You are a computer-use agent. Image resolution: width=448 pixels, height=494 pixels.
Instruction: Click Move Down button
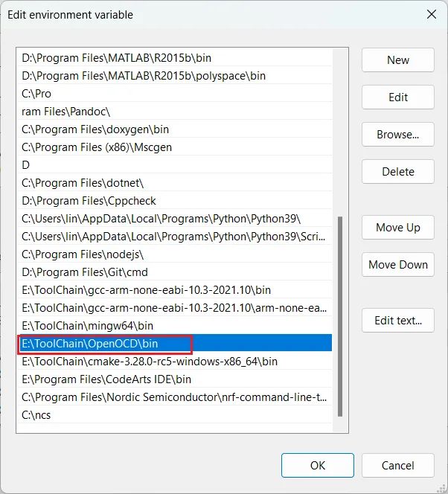click(x=398, y=265)
